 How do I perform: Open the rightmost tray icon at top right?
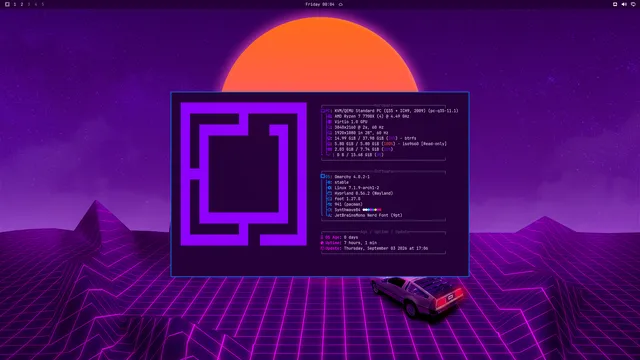pos(633,4)
